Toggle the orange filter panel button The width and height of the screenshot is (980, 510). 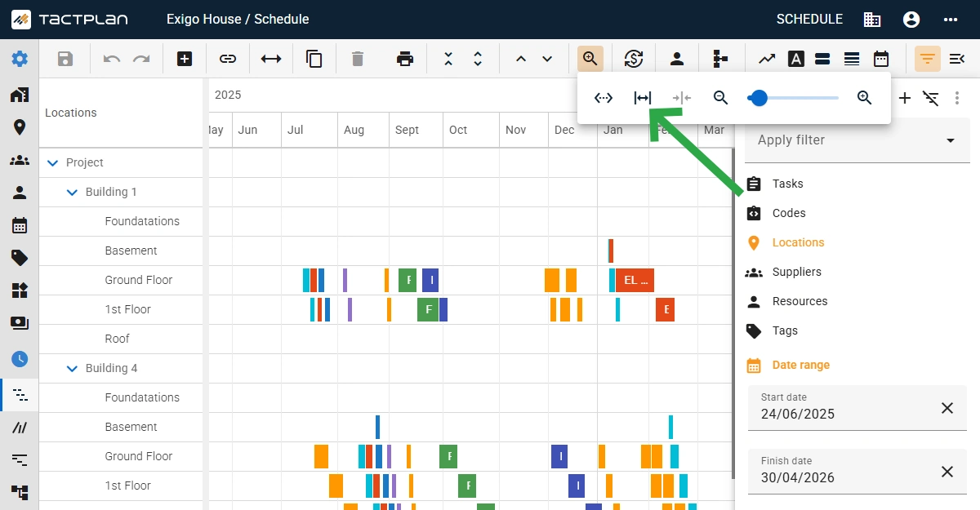928,59
